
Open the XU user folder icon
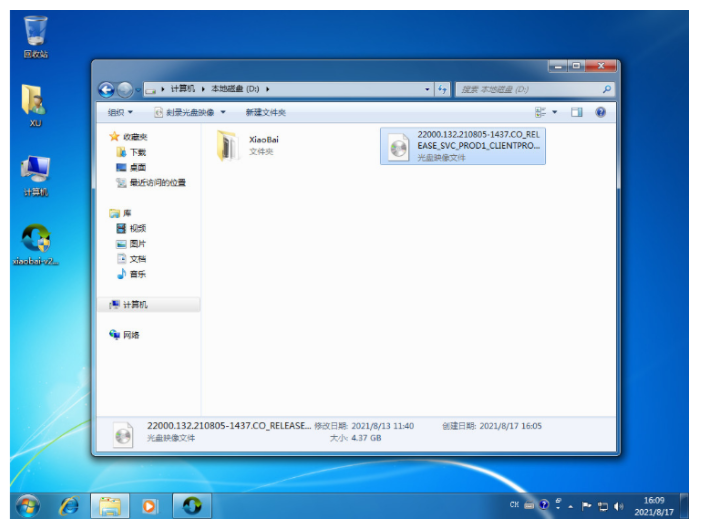point(35,105)
